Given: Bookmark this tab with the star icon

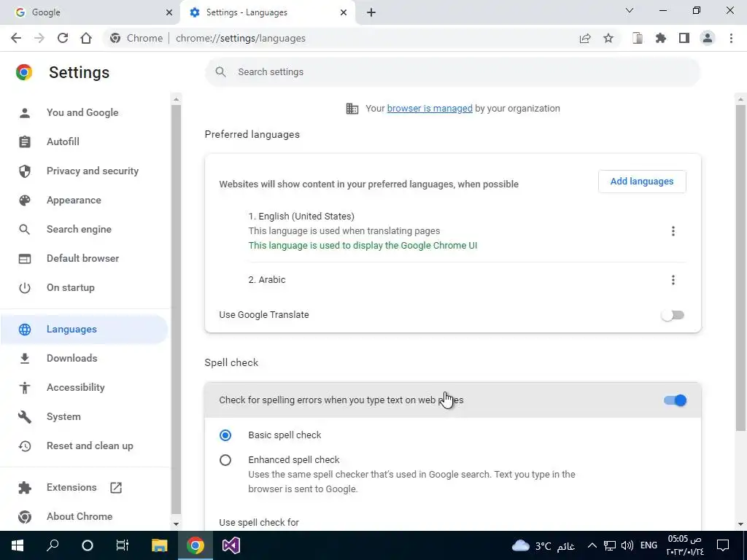Looking at the screenshot, I should (x=608, y=38).
